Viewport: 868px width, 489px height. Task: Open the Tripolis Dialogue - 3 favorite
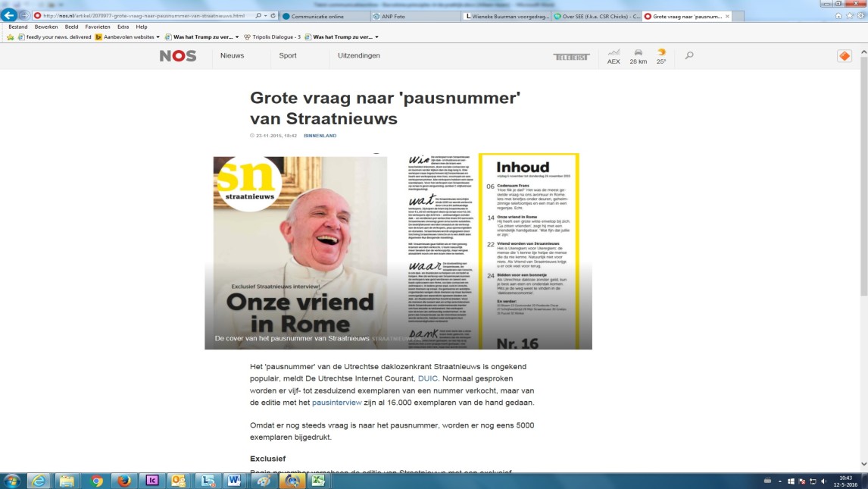tap(272, 37)
